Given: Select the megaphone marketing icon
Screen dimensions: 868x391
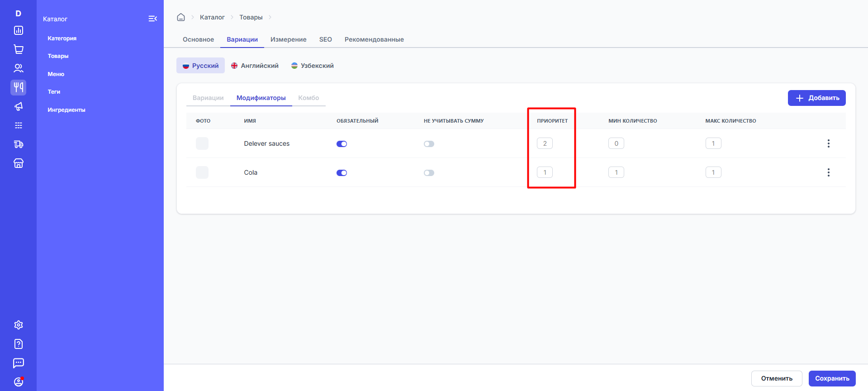Looking at the screenshot, I should [x=19, y=106].
